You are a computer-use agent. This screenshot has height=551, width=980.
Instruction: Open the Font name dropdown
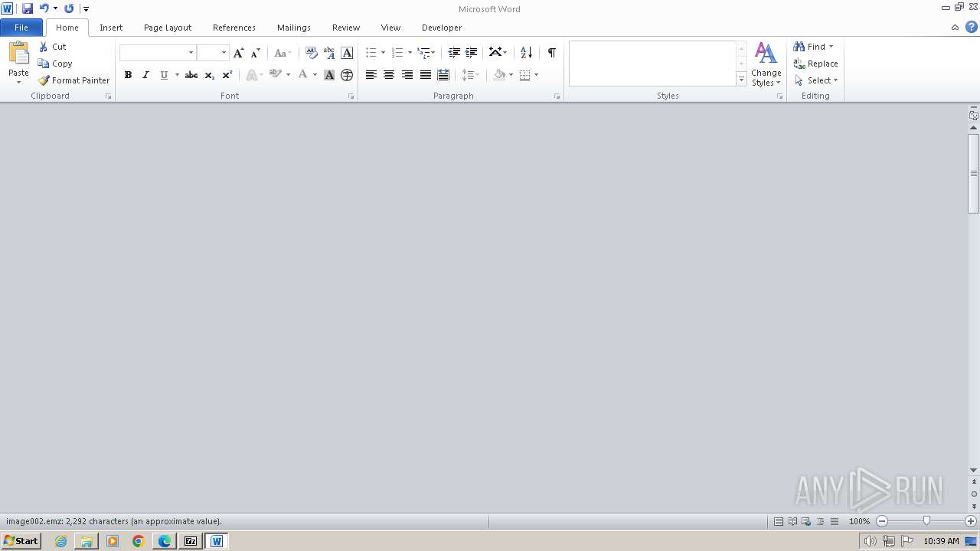pyautogui.click(x=191, y=53)
